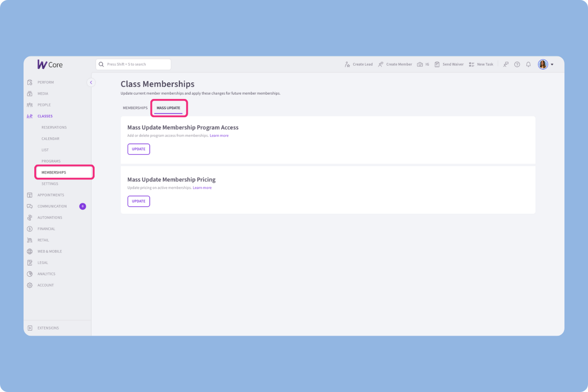Image resolution: width=588 pixels, height=392 pixels.
Task: Select the Automations sidebar icon
Action: (x=29, y=217)
